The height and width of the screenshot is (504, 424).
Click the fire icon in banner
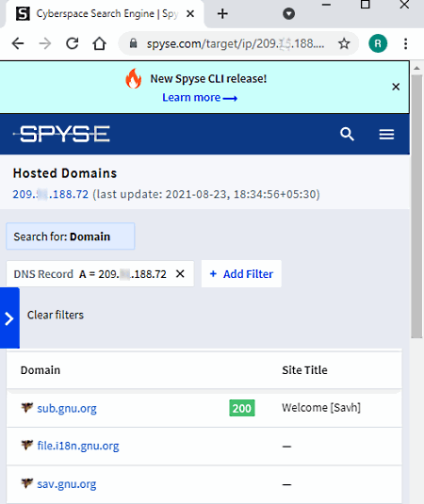point(134,78)
